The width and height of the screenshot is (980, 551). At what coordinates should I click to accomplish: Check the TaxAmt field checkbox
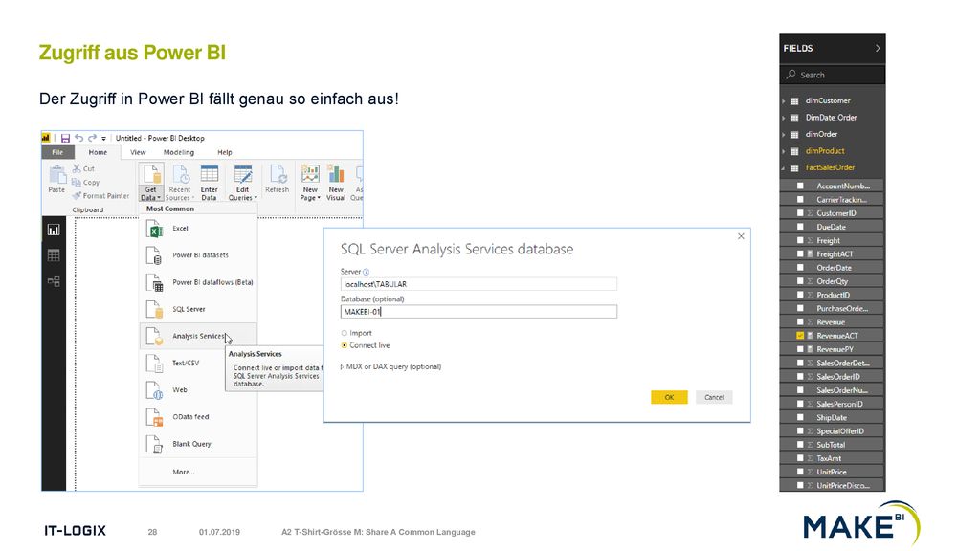click(800, 458)
